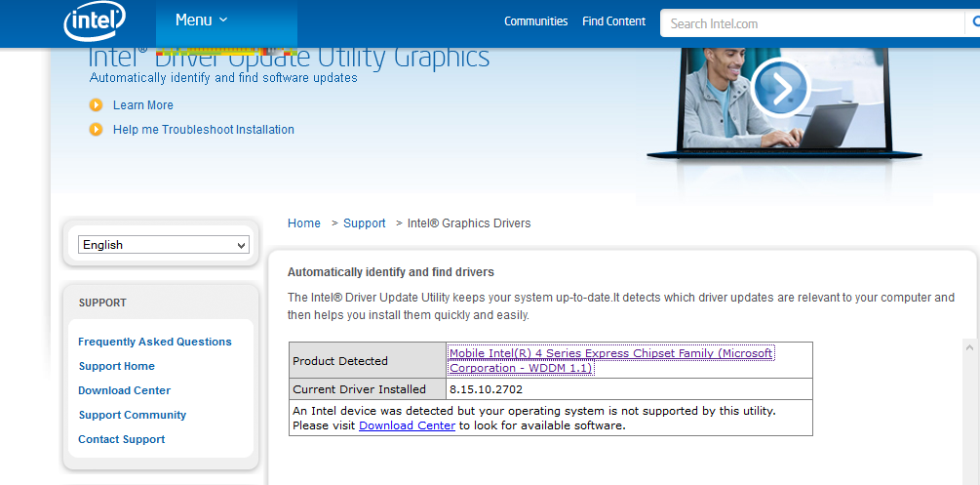The image size is (980, 485).
Task: Click Automatically identify and find drivers heading
Action: point(391,272)
